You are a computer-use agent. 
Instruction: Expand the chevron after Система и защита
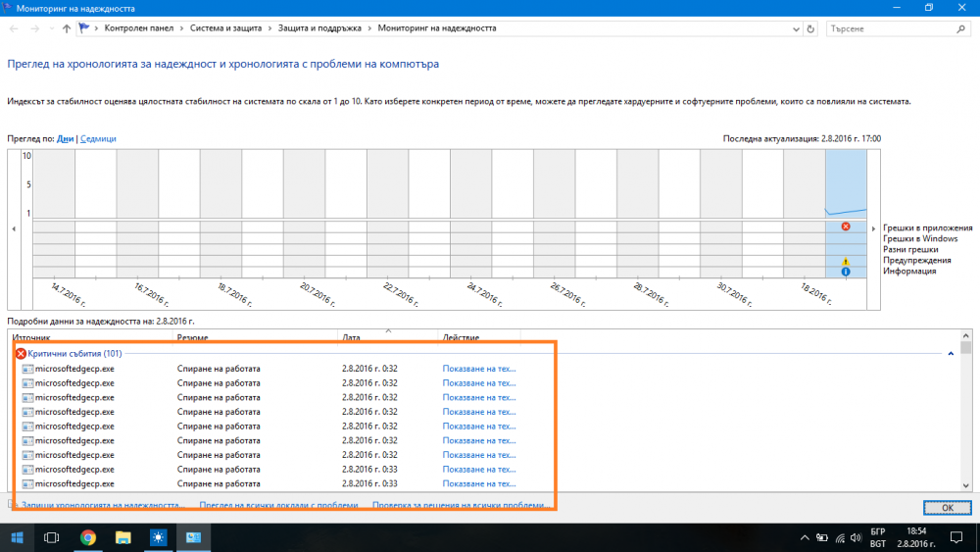click(x=270, y=28)
